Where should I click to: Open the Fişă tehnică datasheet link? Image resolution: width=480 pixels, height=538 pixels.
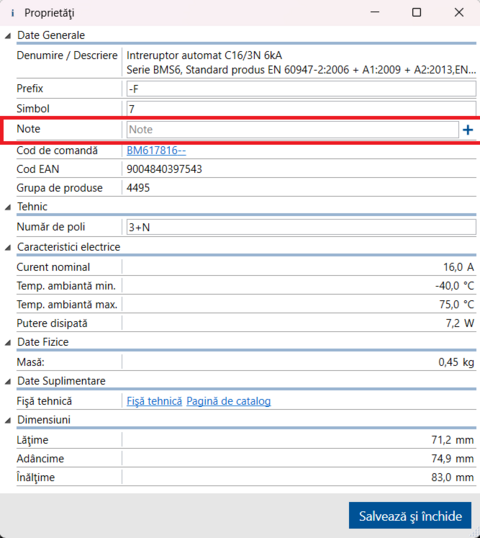154,401
